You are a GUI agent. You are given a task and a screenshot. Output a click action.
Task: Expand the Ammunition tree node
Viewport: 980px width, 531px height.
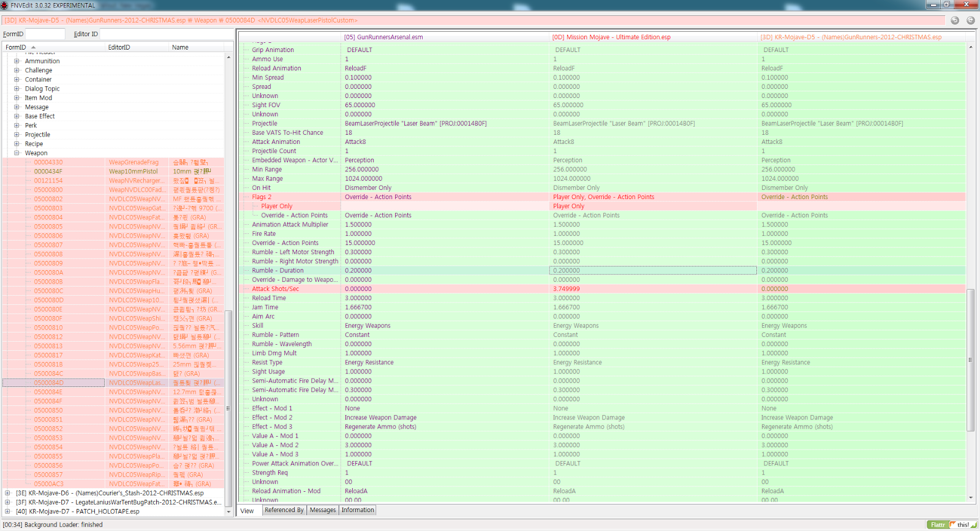click(x=17, y=61)
